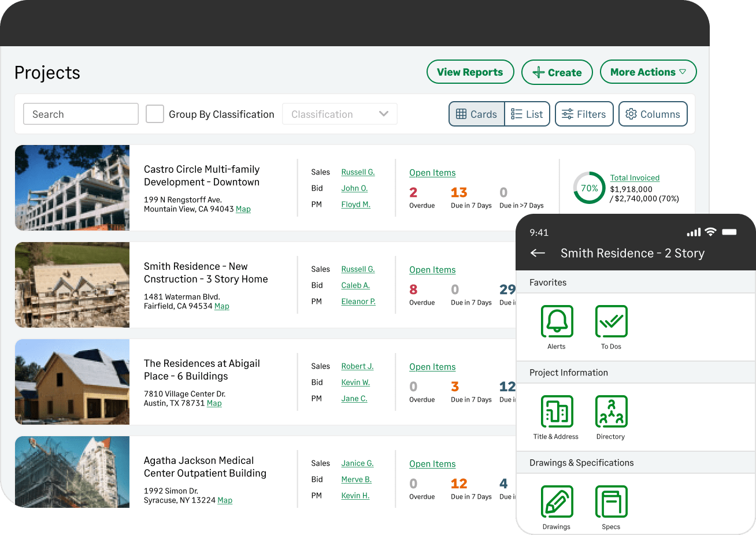Screen dimensions: 756x535
Task: Toggle Cards view on
Action: 476,114
